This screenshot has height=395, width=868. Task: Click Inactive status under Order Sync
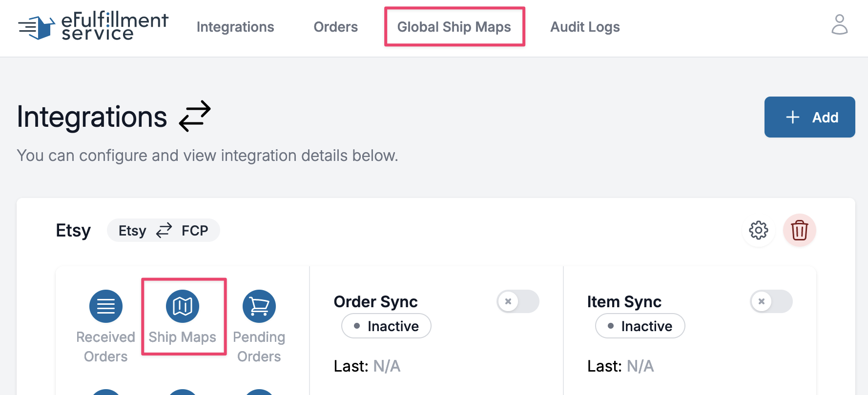click(386, 326)
